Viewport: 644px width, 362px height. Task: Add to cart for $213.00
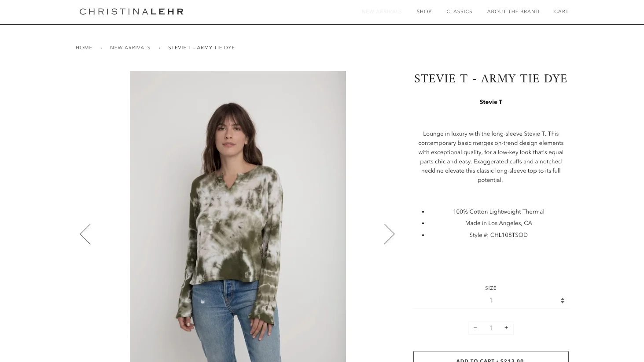tap(491, 357)
